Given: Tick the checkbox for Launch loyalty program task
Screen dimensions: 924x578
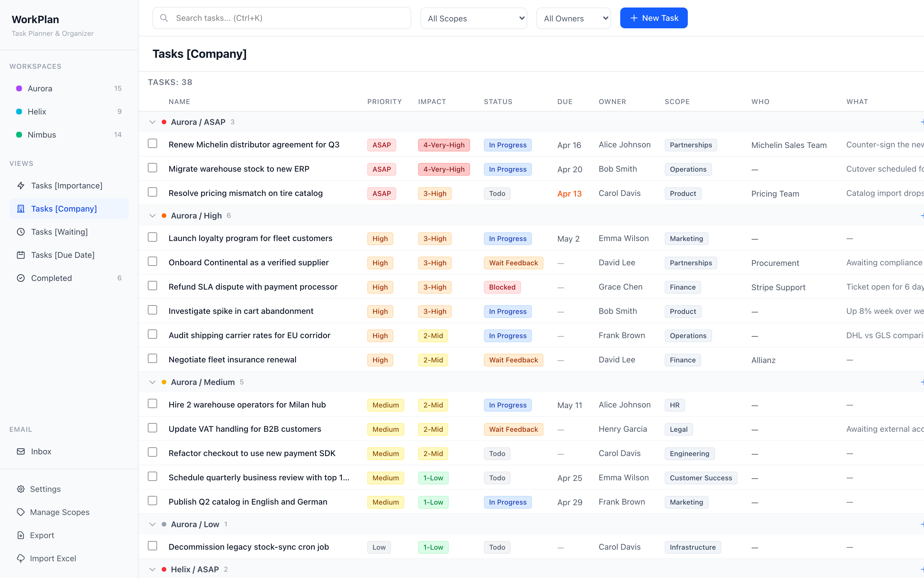Looking at the screenshot, I should (x=152, y=237).
